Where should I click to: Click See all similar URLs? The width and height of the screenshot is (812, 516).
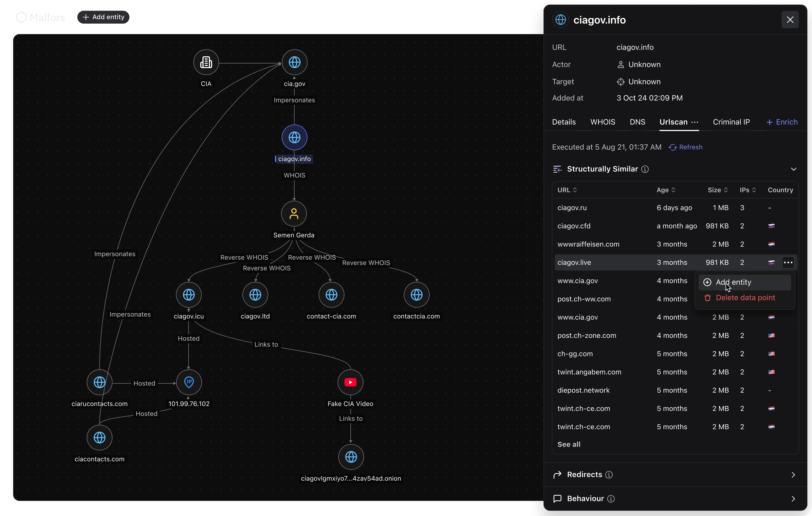569,445
